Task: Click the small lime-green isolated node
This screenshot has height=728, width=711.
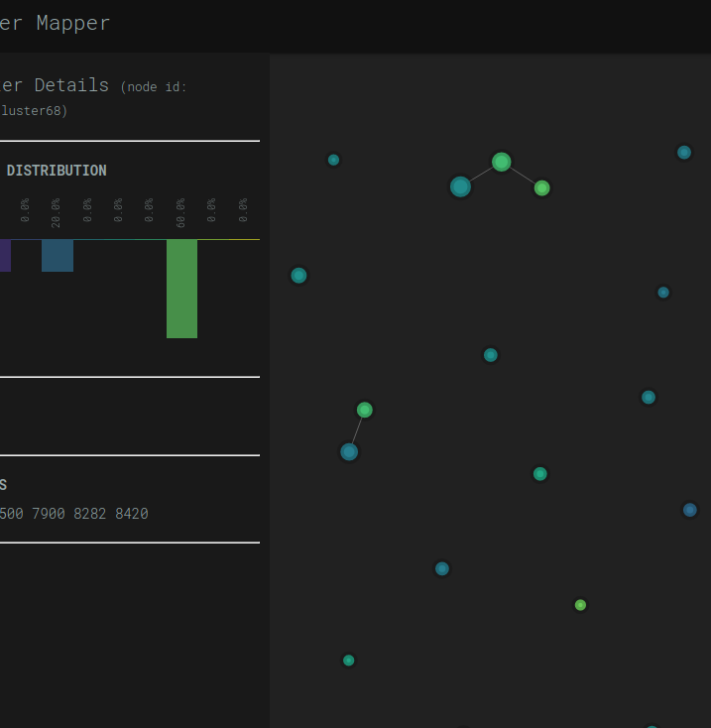Action: pyautogui.click(x=580, y=605)
